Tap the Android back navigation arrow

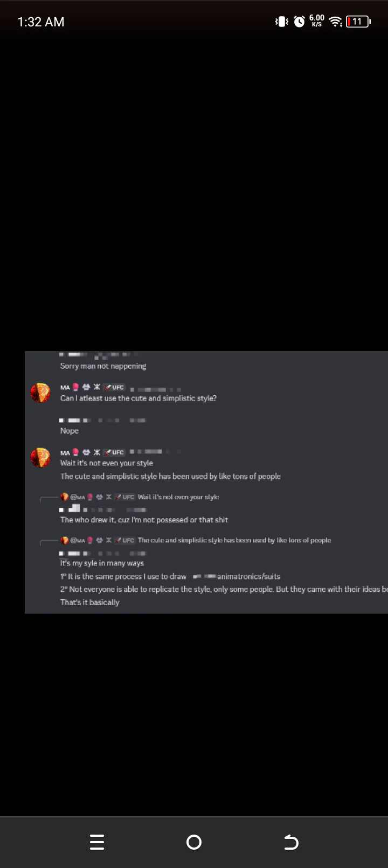point(291,842)
